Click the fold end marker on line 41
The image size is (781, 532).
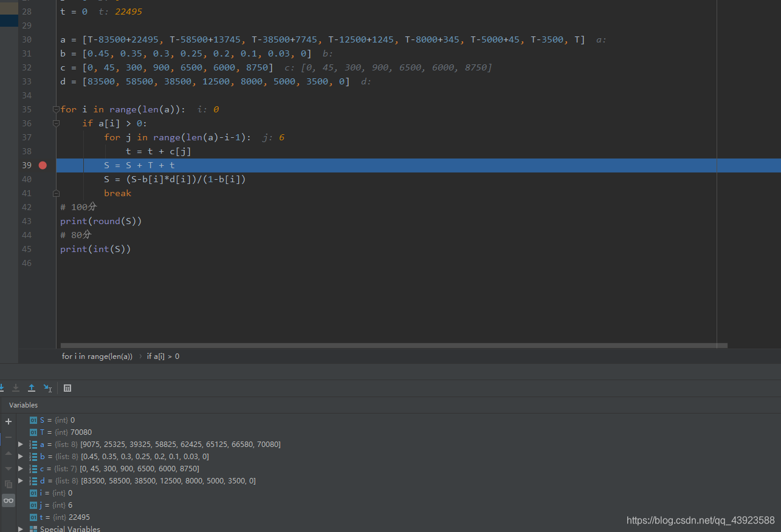pyautogui.click(x=56, y=193)
